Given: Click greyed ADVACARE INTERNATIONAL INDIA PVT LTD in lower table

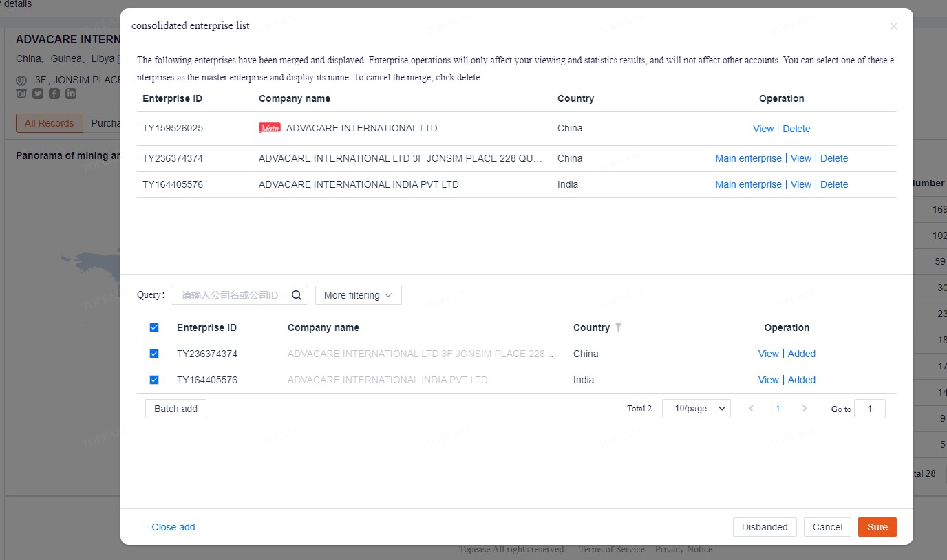Looking at the screenshot, I should coord(387,380).
